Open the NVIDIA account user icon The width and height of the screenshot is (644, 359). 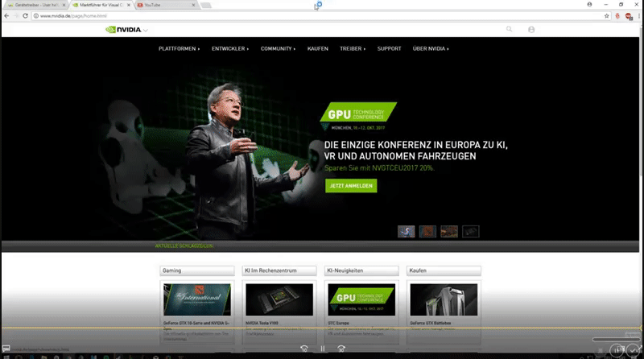coord(531,30)
